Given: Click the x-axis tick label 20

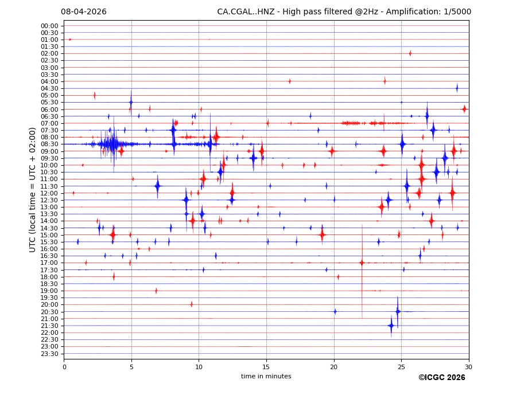Looking at the screenshot, I should (x=334, y=367).
